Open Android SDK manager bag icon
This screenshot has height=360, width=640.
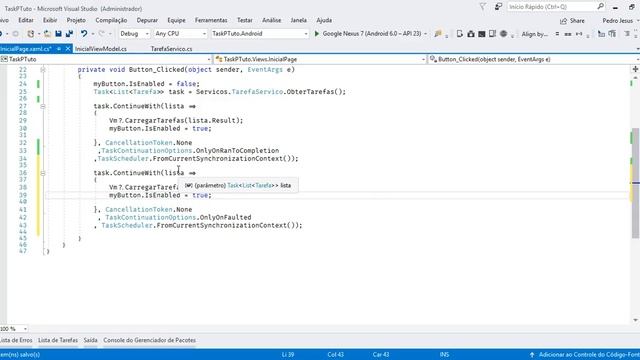tap(471, 34)
